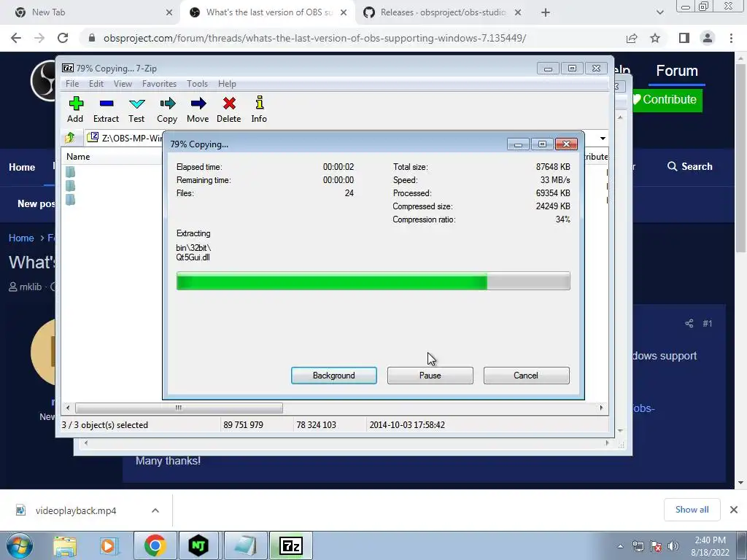Click the Test toolbar icon in 7-Zip
This screenshot has height=560, width=747.
(x=136, y=109)
